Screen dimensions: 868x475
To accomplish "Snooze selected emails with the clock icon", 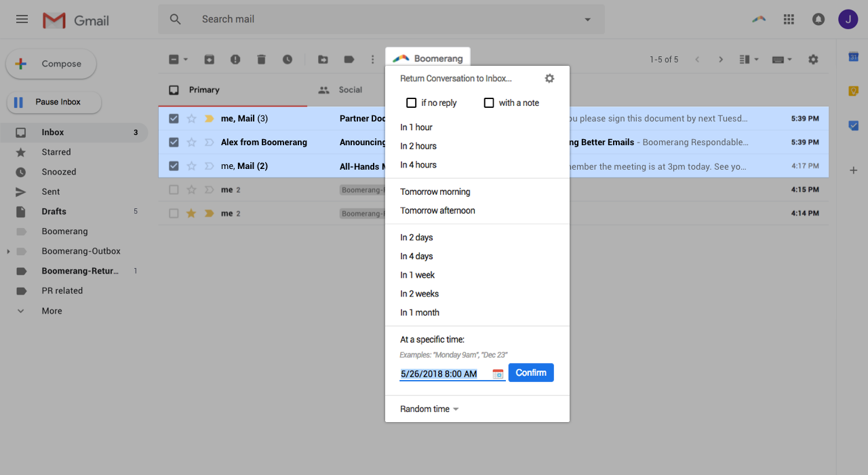I will 288,59.
